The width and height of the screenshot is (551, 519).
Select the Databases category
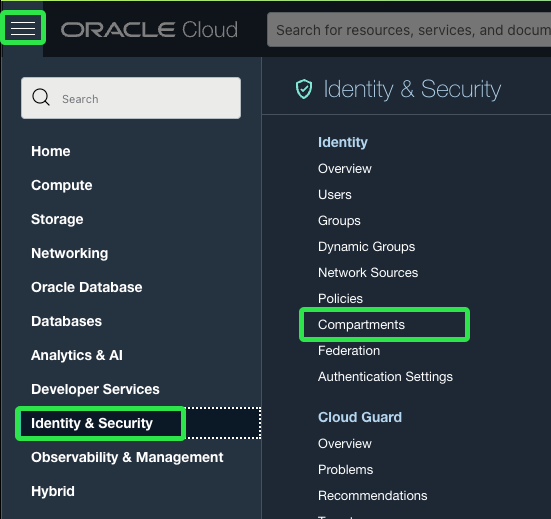click(x=66, y=321)
